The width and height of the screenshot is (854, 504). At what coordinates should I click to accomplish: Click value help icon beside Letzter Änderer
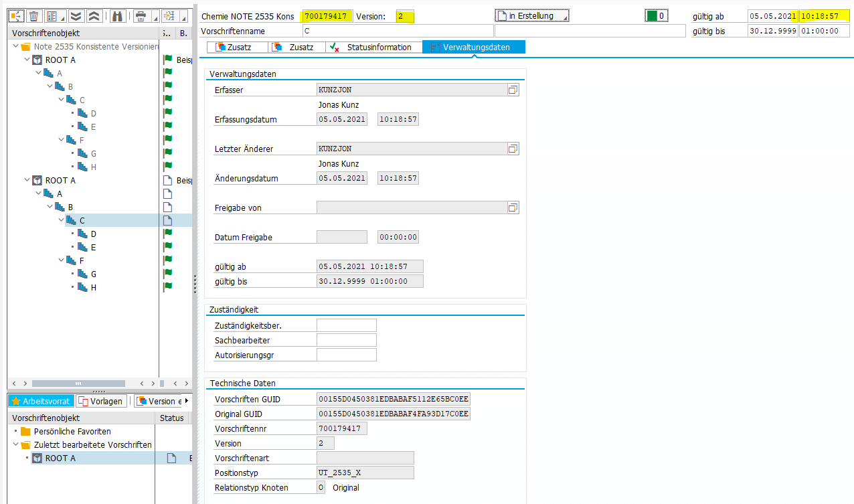click(x=513, y=149)
